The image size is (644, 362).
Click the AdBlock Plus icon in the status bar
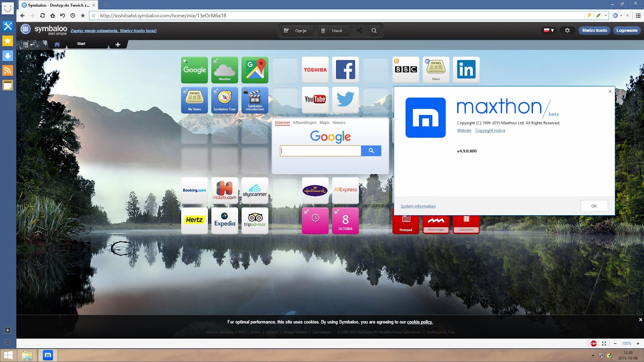593,343
